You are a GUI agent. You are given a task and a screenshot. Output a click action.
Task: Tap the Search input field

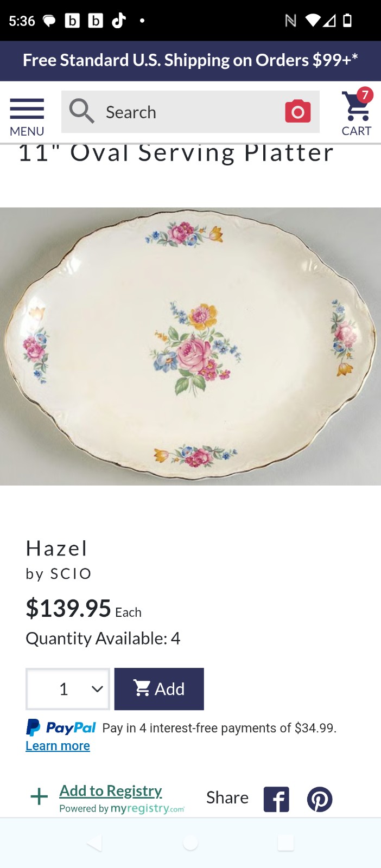pos(190,112)
